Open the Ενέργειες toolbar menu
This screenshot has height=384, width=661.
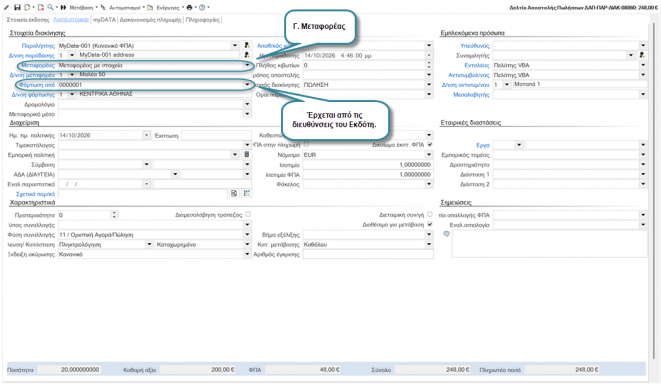[167, 7]
